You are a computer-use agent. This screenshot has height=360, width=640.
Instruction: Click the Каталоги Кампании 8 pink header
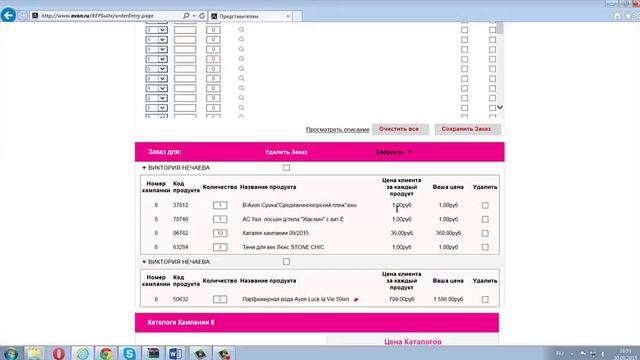pos(317,322)
